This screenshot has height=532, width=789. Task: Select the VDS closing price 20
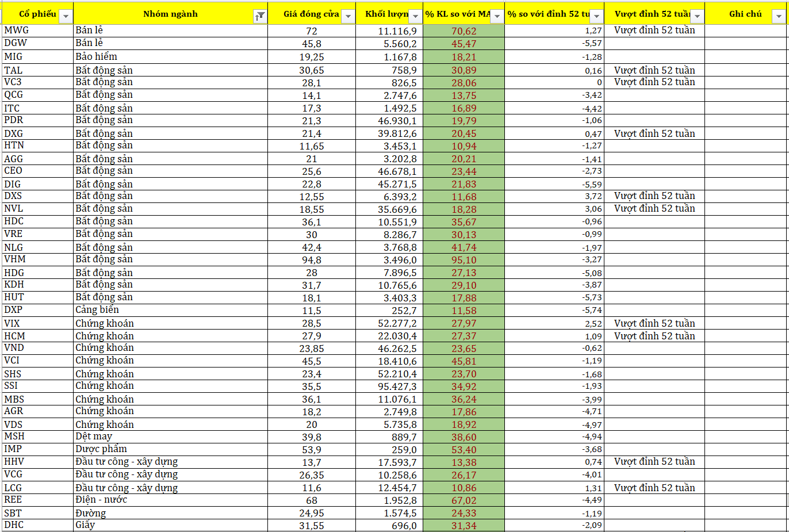[312, 424]
